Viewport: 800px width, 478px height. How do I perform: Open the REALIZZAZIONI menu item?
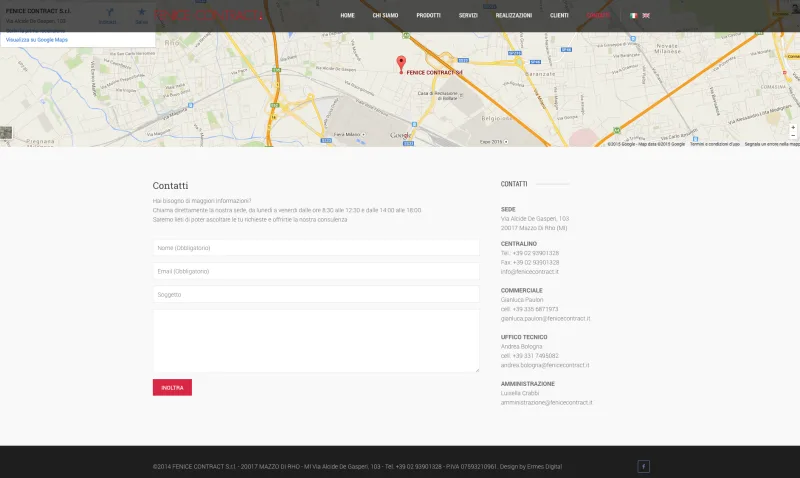[x=514, y=15]
